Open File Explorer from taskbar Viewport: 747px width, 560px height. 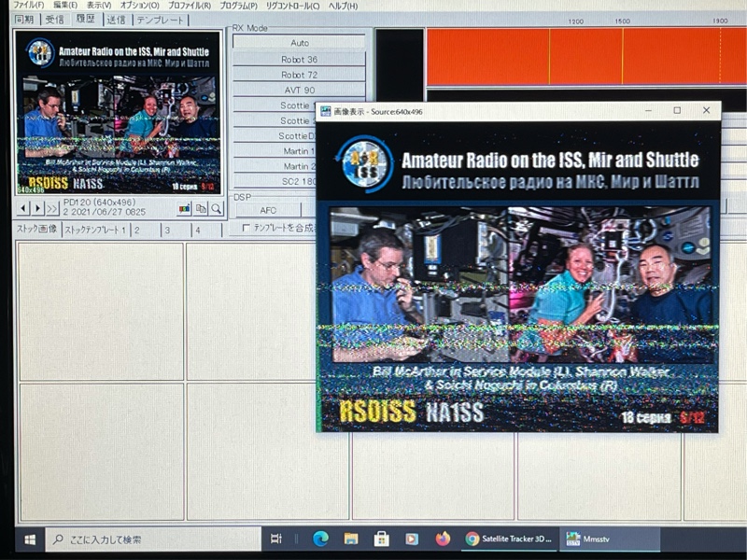click(351, 539)
